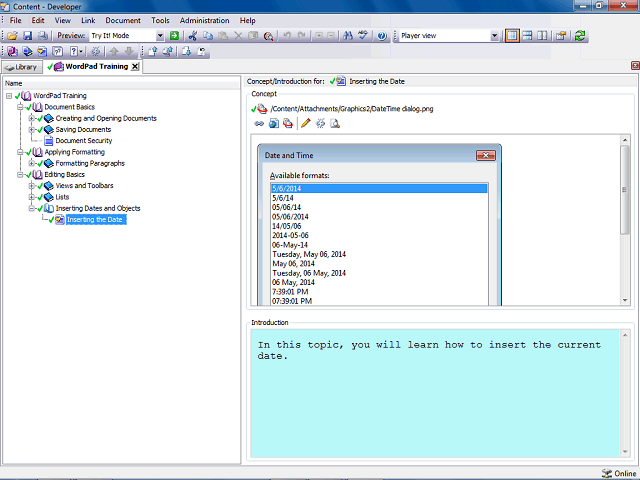Screen dimensions: 640x480
Task: Click the Print toolbar icon
Action: click(x=42, y=36)
